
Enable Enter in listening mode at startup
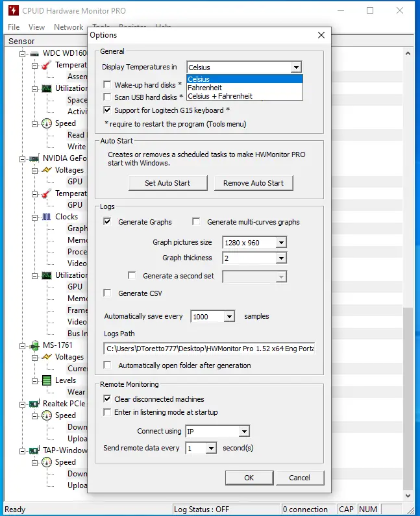tap(107, 412)
